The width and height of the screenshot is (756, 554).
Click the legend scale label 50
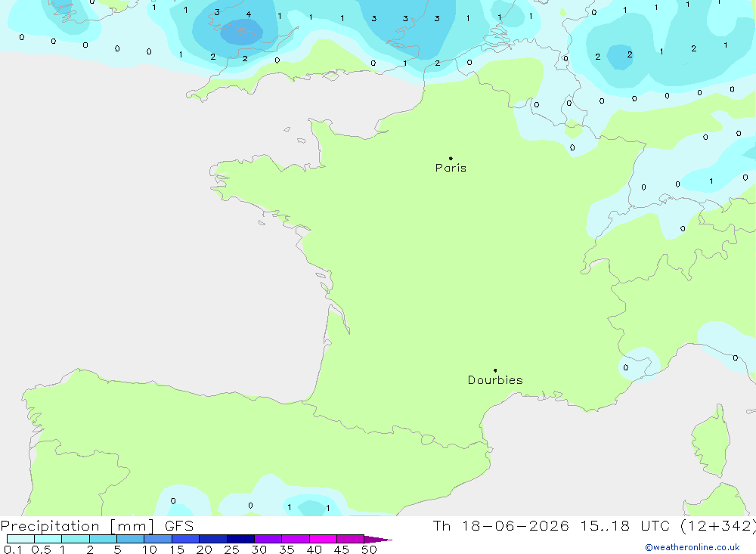coord(369,549)
